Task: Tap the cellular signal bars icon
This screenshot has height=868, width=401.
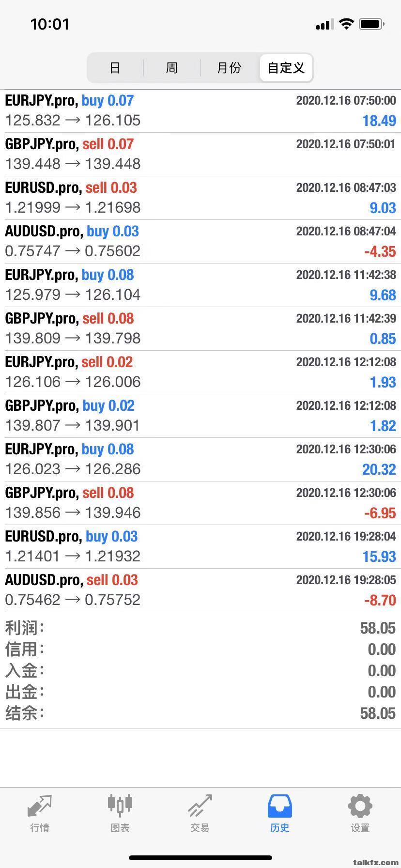Action: click(324, 24)
